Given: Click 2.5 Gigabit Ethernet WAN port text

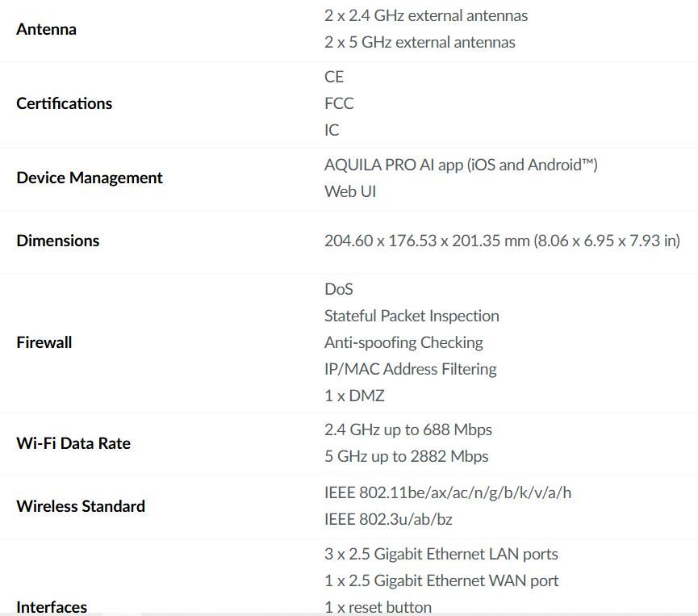Looking at the screenshot, I should 441,580.
